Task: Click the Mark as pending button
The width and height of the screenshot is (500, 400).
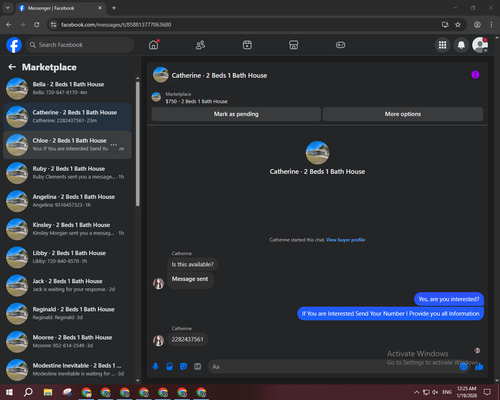Action: pyautogui.click(x=236, y=114)
